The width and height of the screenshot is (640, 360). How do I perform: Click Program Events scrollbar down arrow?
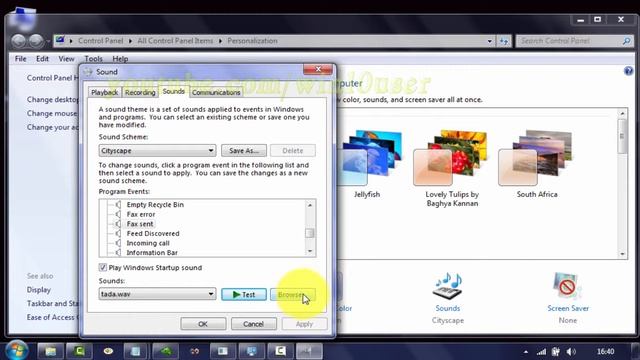pyautogui.click(x=310, y=251)
